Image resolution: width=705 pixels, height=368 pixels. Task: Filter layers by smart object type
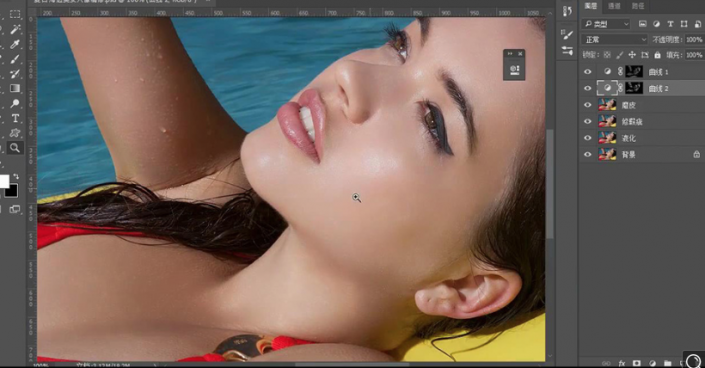pyautogui.click(x=697, y=24)
